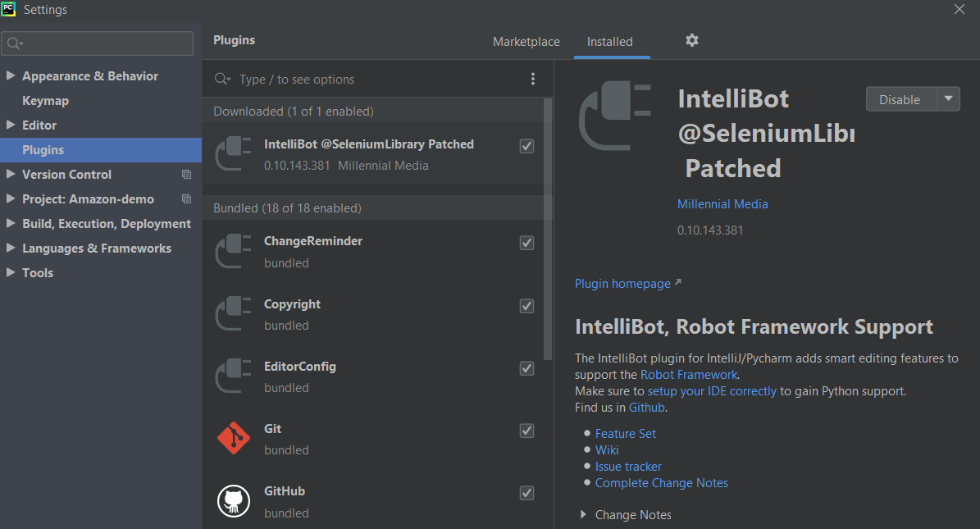Viewport: 980px width, 529px height.
Task: Open the plugin list options kebab menu
Action: pos(533,79)
